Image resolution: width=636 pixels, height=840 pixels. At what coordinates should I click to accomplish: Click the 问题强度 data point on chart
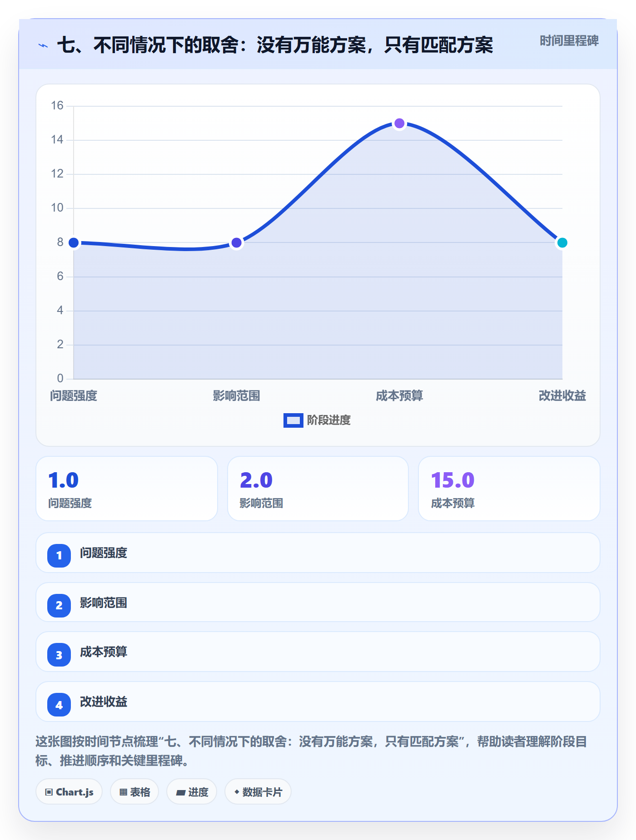74,242
